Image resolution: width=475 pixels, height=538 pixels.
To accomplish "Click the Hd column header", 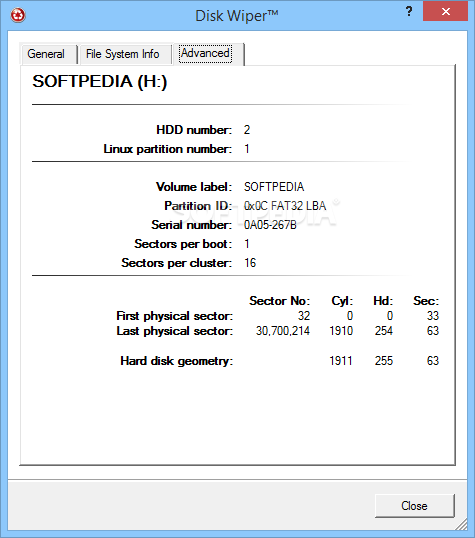I will tap(383, 301).
